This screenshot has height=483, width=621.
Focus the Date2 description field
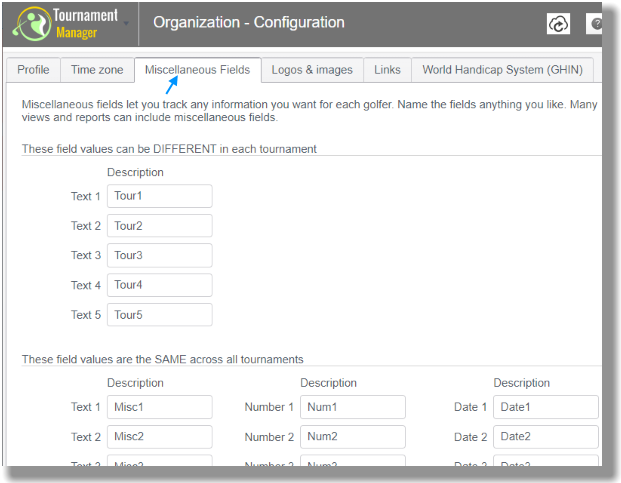[546, 437]
